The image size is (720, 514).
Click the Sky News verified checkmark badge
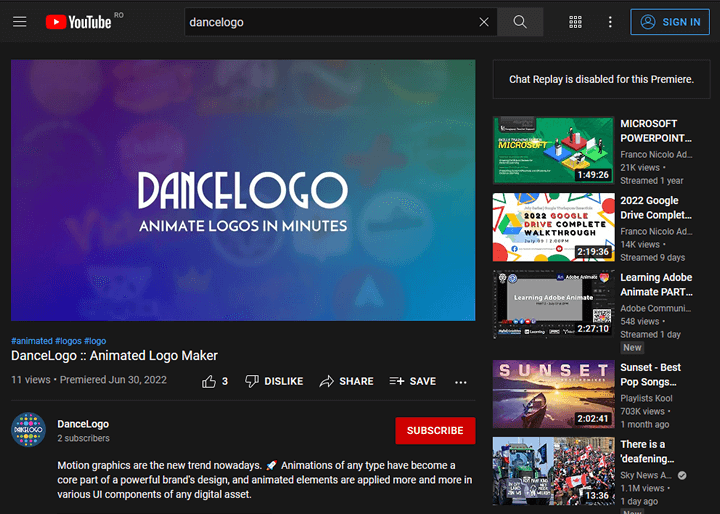click(x=682, y=475)
